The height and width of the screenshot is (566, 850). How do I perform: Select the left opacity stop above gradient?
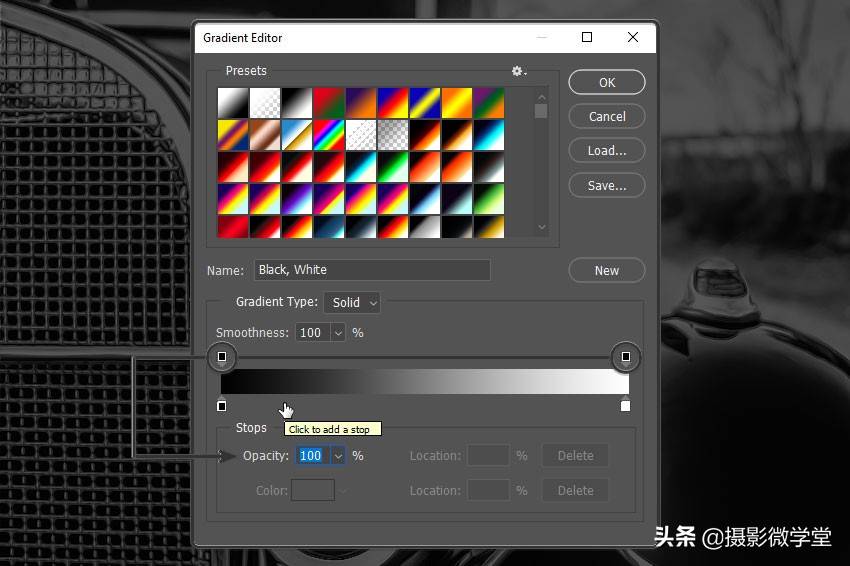pos(222,357)
